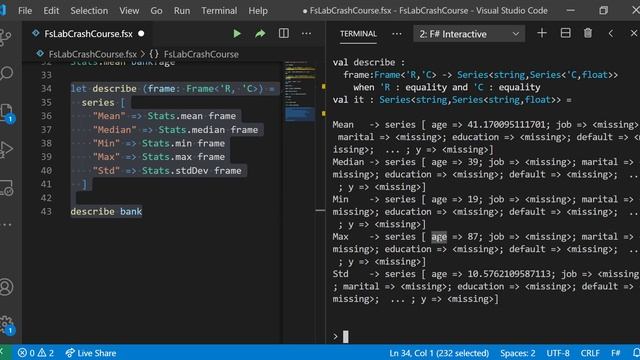Open Remote Explorer view icon
Screen dimensions: 640x360
[6, 188]
